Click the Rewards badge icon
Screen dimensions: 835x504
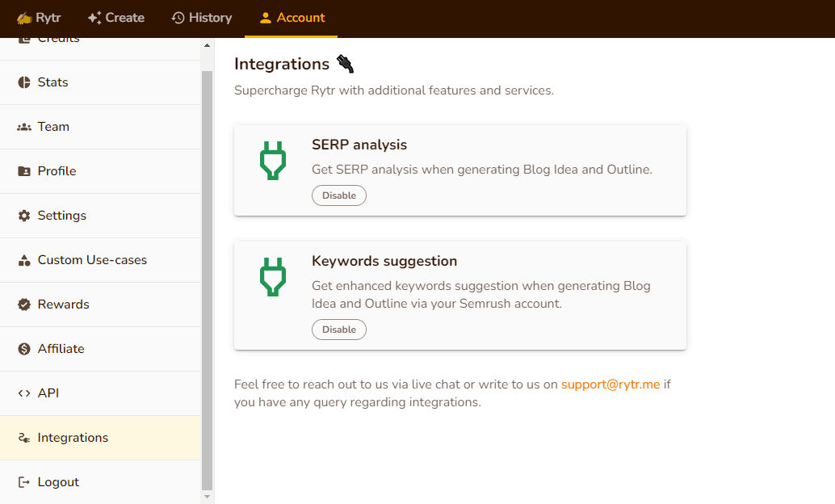click(x=23, y=304)
